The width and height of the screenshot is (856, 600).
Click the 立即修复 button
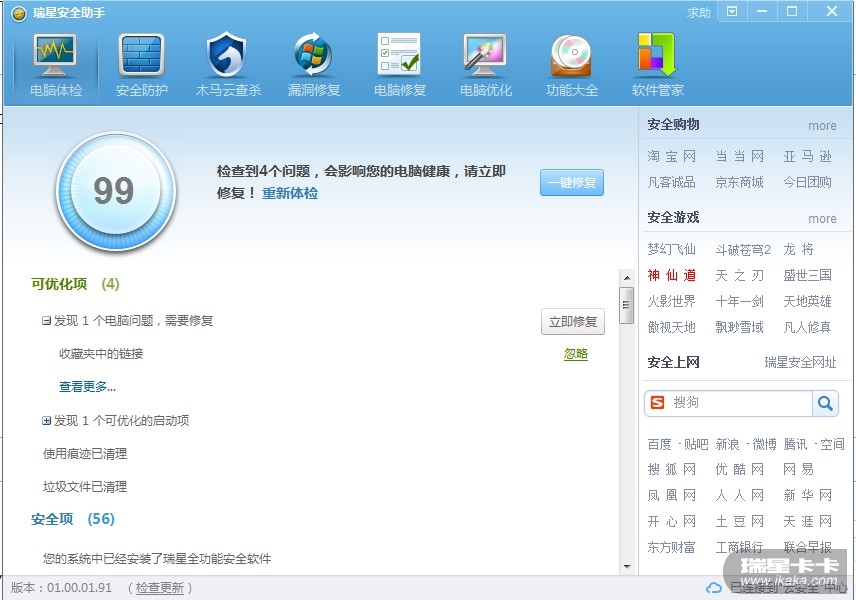click(573, 322)
